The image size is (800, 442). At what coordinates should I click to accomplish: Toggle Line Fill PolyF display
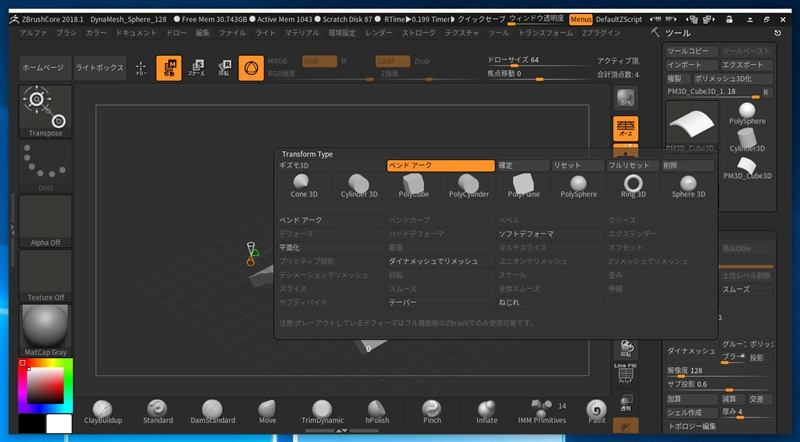click(626, 374)
